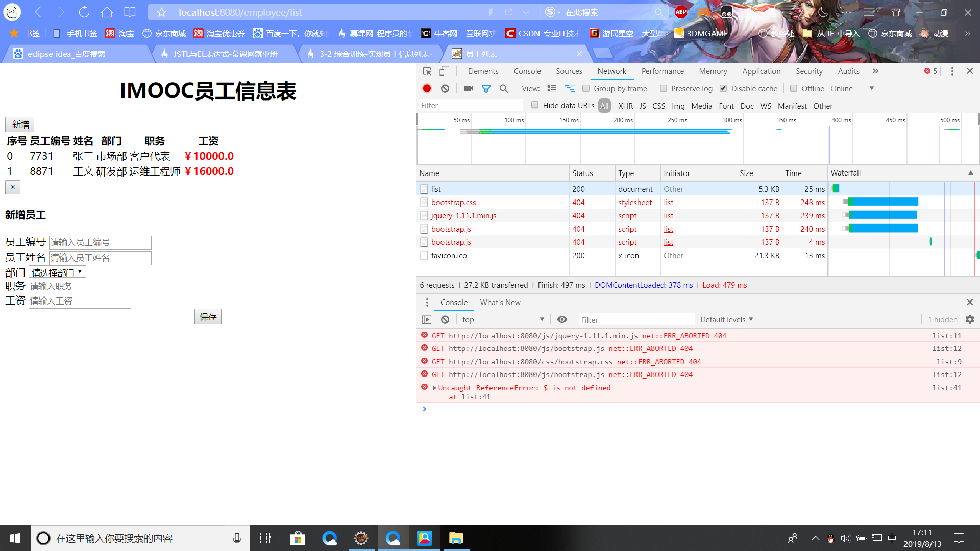
Task: Click the 保存 save button
Action: [x=207, y=316]
